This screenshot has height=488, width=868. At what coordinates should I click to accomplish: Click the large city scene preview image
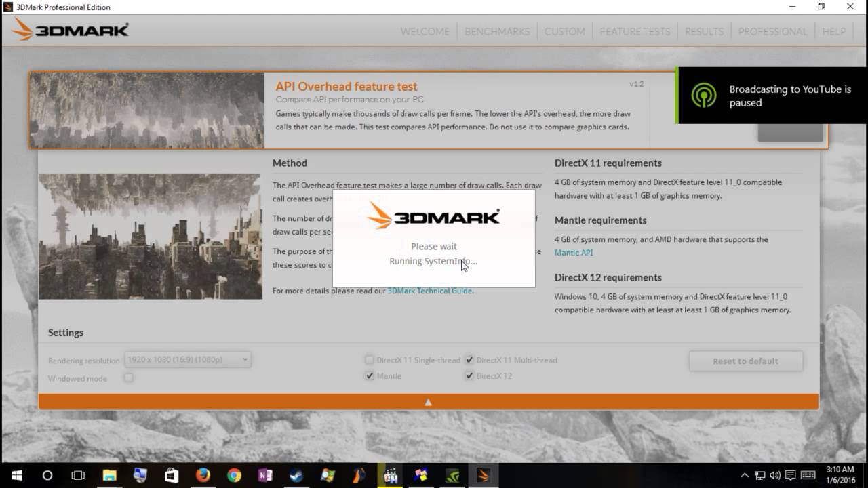coord(150,236)
